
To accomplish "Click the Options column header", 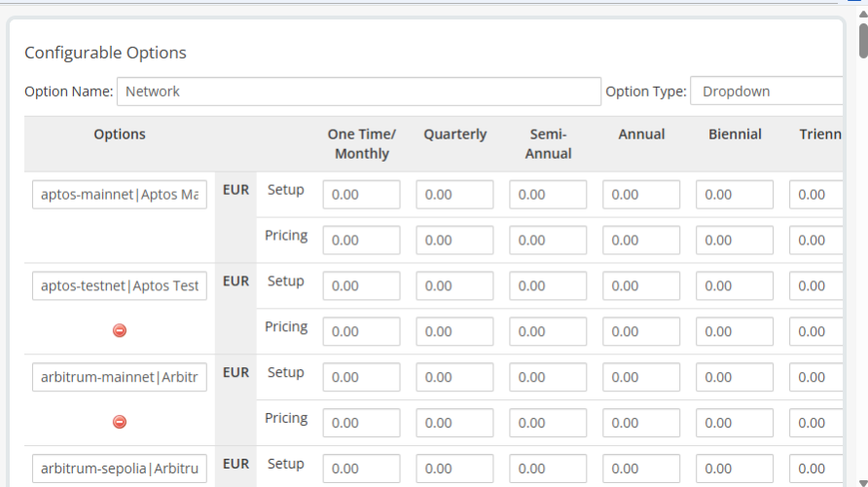I will [120, 134].
